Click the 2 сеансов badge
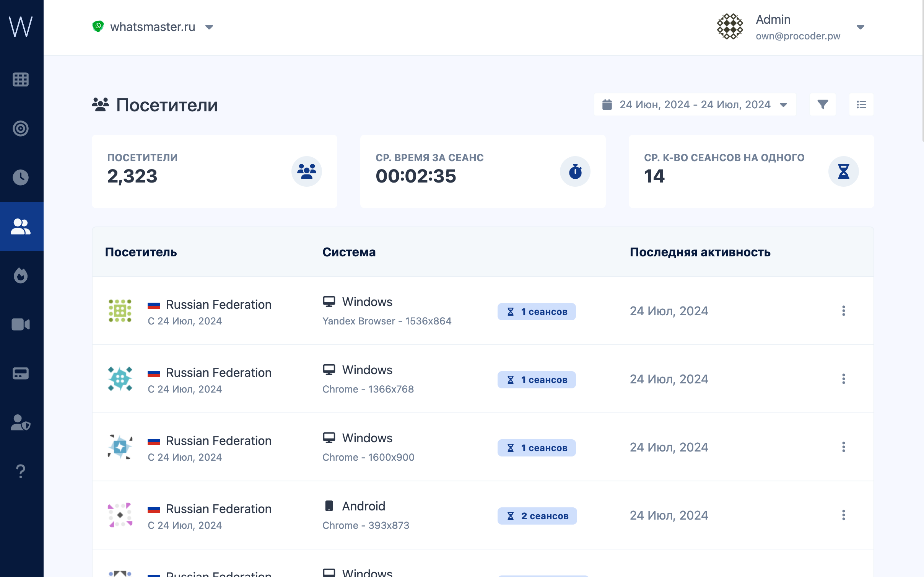Screen dimensions: 924x577 click(537, 516)
